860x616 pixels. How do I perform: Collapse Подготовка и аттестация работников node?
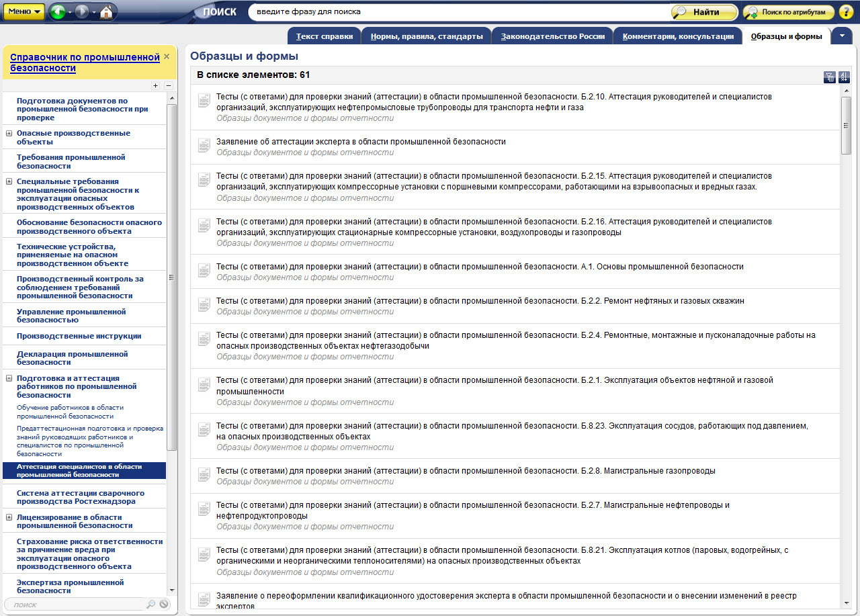click(x=9, y=379)
